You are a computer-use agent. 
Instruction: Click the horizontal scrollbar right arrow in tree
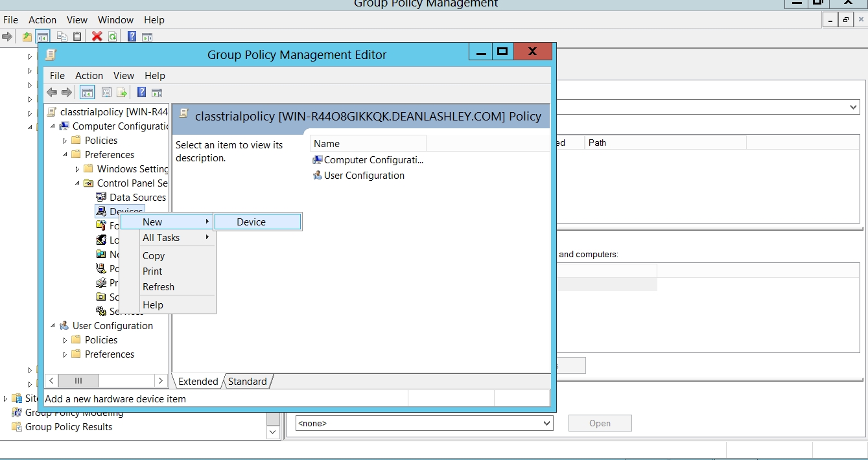161,381
